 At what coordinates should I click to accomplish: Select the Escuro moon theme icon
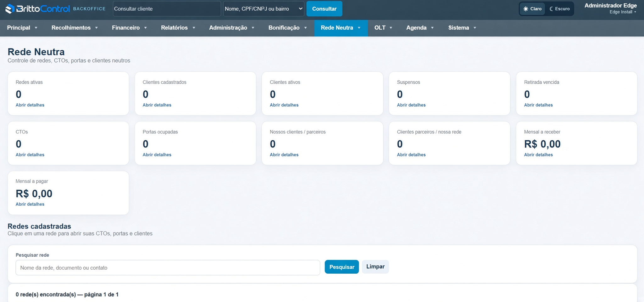coord(551,9)
